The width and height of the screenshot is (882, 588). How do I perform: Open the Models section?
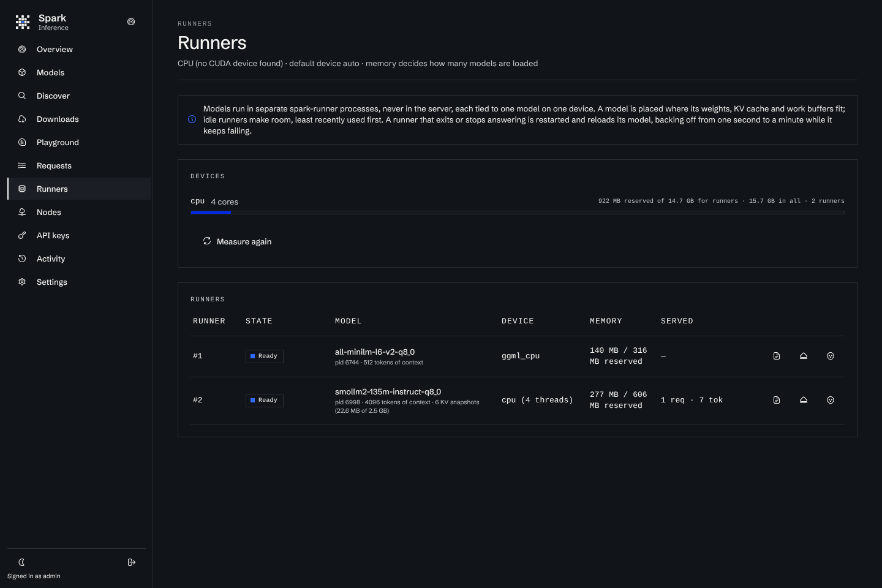pyautogui.click(x=79, y=72)
